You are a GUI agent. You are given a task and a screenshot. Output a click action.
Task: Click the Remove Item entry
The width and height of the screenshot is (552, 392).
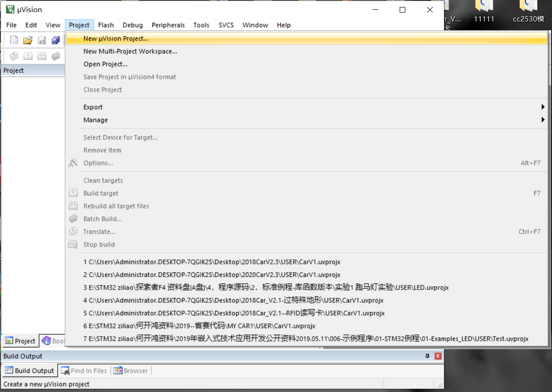307,150
